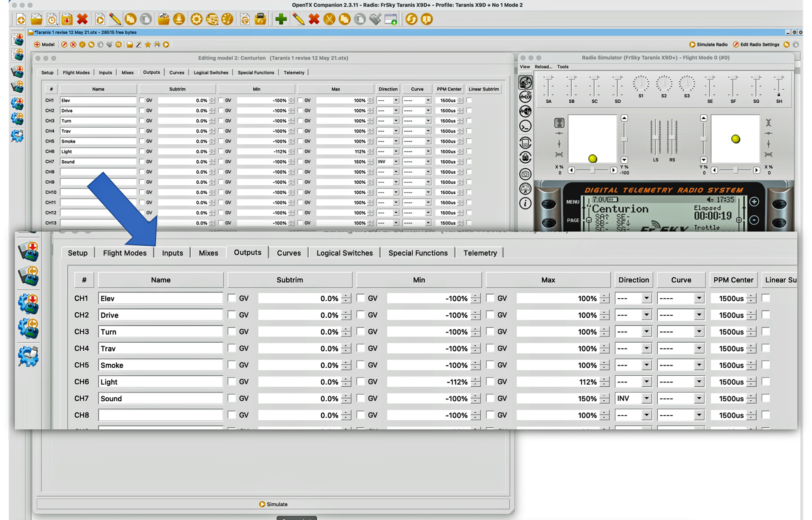Tick Smoke Min GV checkbox in magnified view
This screenshot has height=520, width=812.
pos(360,365)
